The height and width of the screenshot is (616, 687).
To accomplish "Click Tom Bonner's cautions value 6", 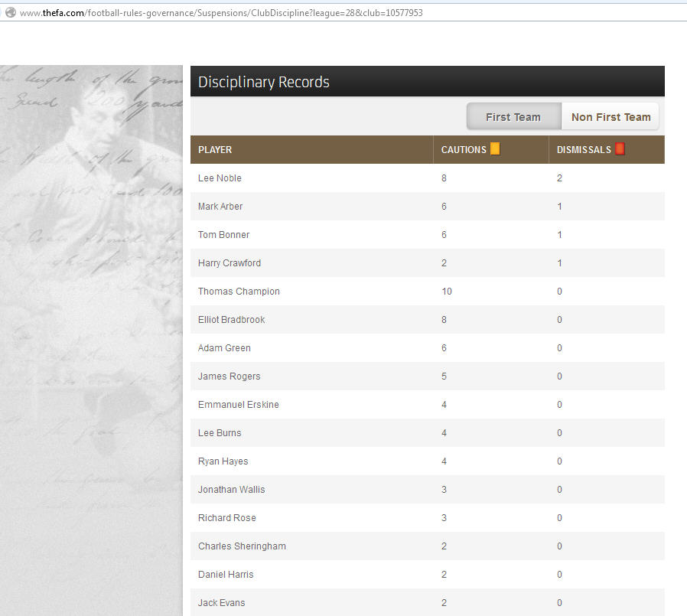I will click(x=444, y=234).
